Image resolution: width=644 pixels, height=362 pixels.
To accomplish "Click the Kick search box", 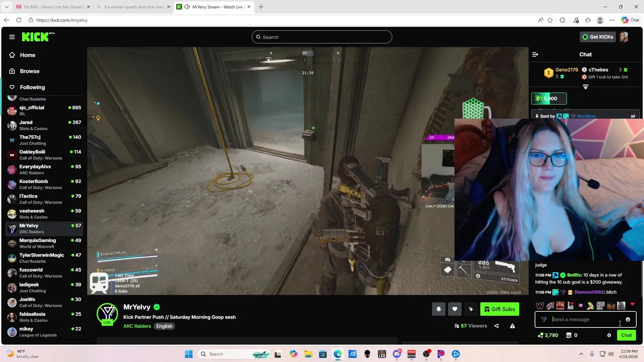I will [322, 37].
